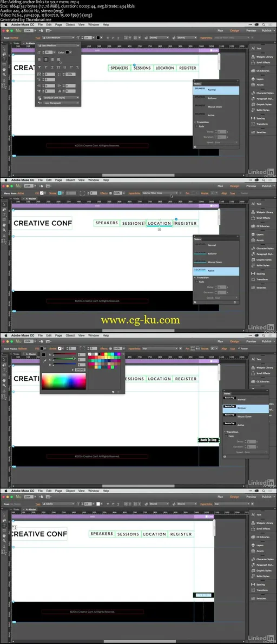Switch to A-Master tab in Adelle-font frame
277x644 pixels.
[31, 509]
